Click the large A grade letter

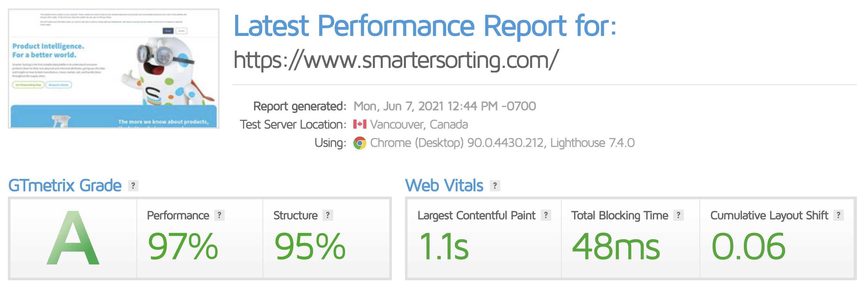pos(73,238)
